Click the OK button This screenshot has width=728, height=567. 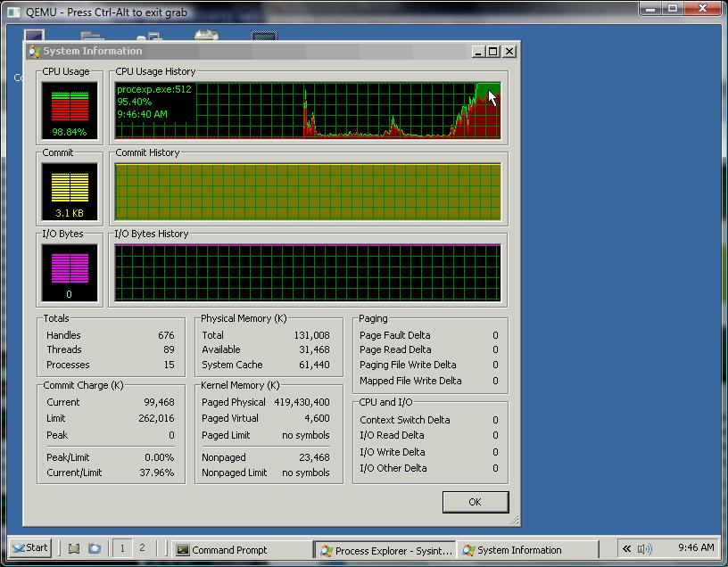[475, 502]
